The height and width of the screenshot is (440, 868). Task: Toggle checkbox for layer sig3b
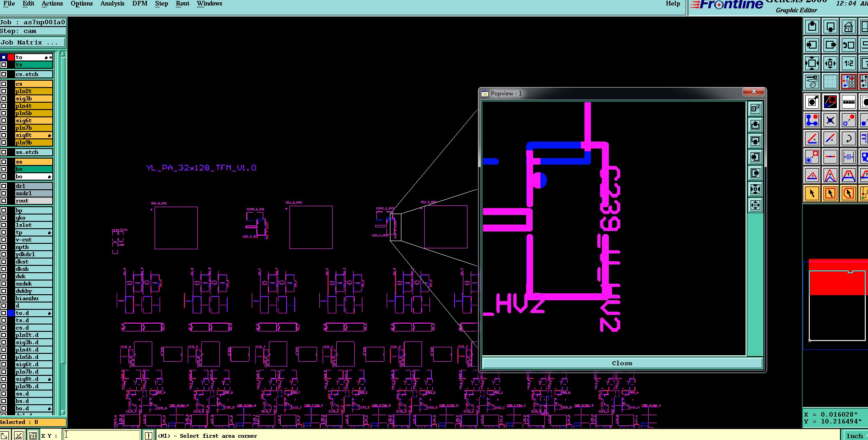pyautogui.click(x=4, y=99)
